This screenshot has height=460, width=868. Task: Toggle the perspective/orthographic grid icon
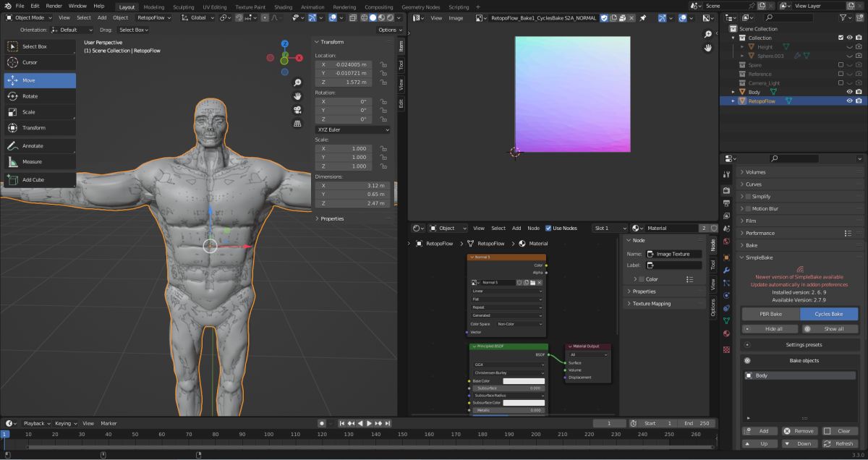[297, 124]
